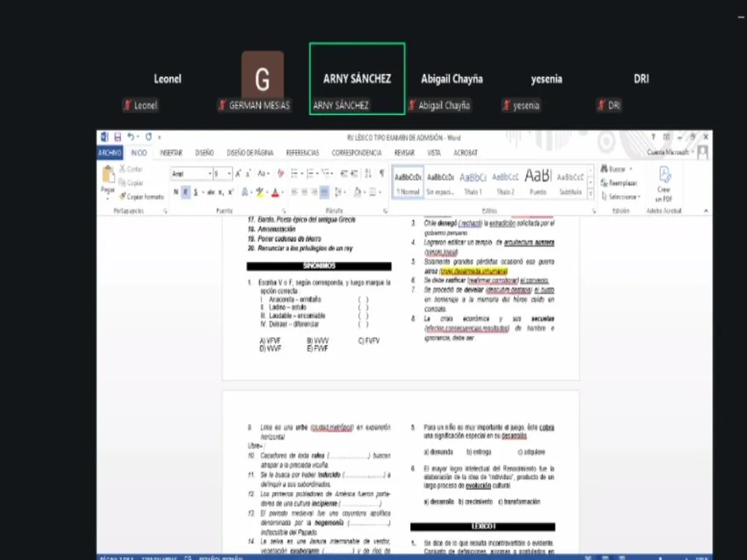Switch to the DISEÑO DE PÁGINA tab
Viewport: 747px width, 560px height.
250,153
